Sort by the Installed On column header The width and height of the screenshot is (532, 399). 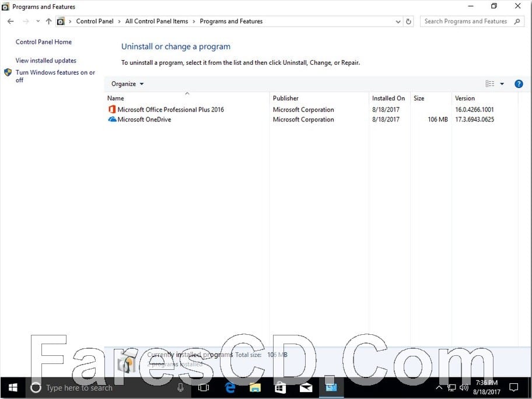[388, 98]
